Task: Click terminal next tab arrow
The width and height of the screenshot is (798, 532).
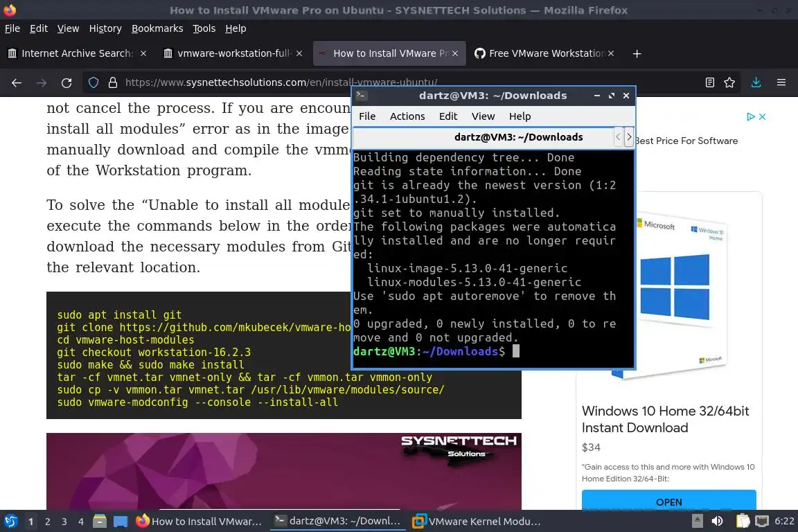Action: point(629,137)
